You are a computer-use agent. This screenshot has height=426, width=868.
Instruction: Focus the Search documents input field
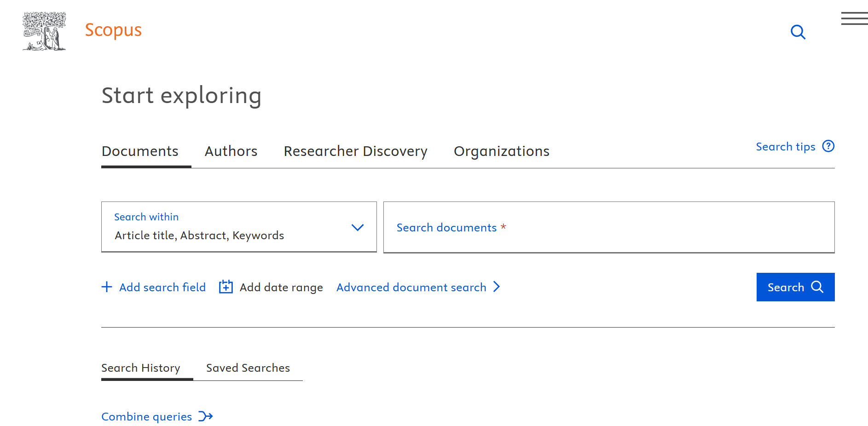point(608,227)
